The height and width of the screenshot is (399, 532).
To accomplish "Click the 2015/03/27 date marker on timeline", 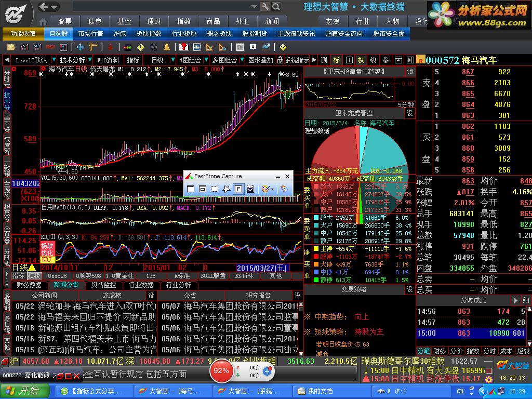I will tap(262, 268).
